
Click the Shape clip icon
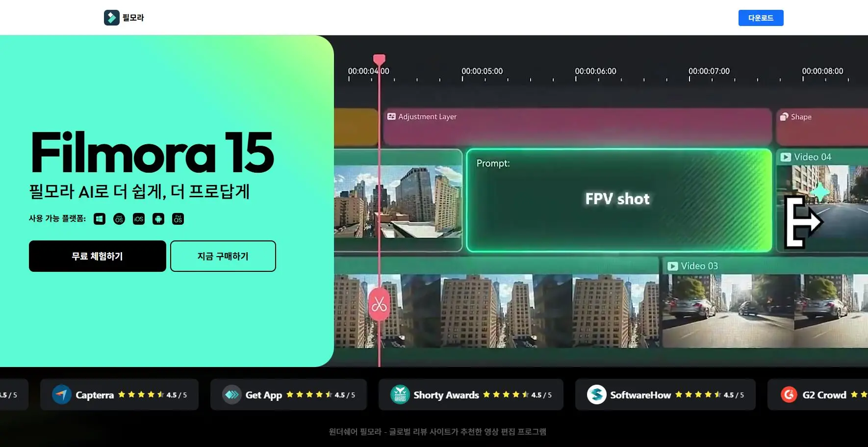click(x=784, y=117)
